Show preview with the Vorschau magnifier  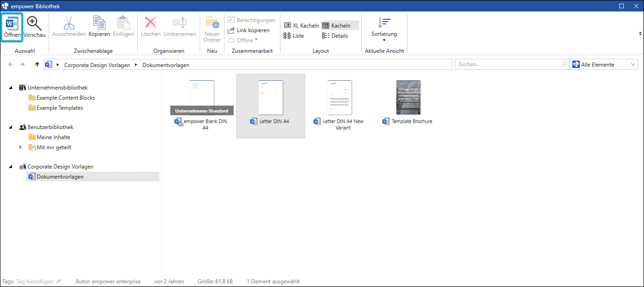pos(34,27)
